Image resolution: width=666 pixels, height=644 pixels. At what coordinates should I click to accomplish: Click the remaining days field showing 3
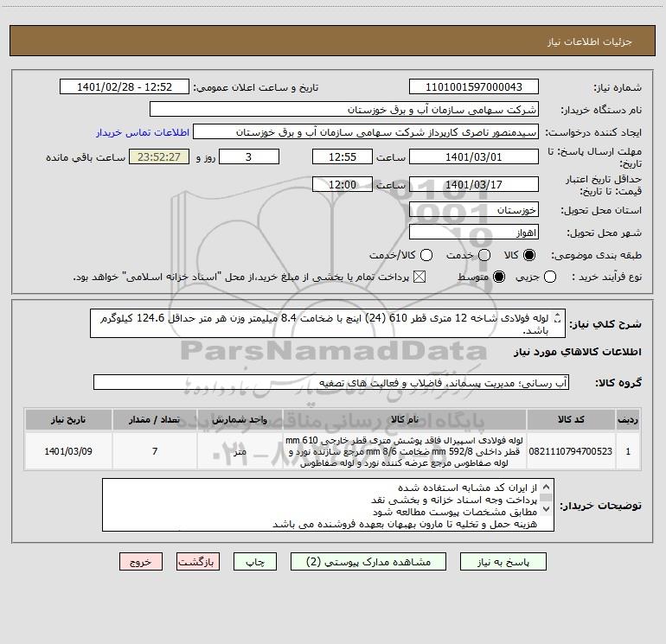(x=249, y=156)
